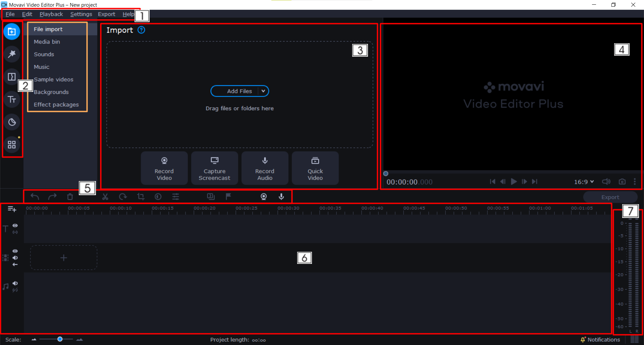Toggle audio track link icon
The width and height of the screenshot is (644, 345).
coord(15,290)
